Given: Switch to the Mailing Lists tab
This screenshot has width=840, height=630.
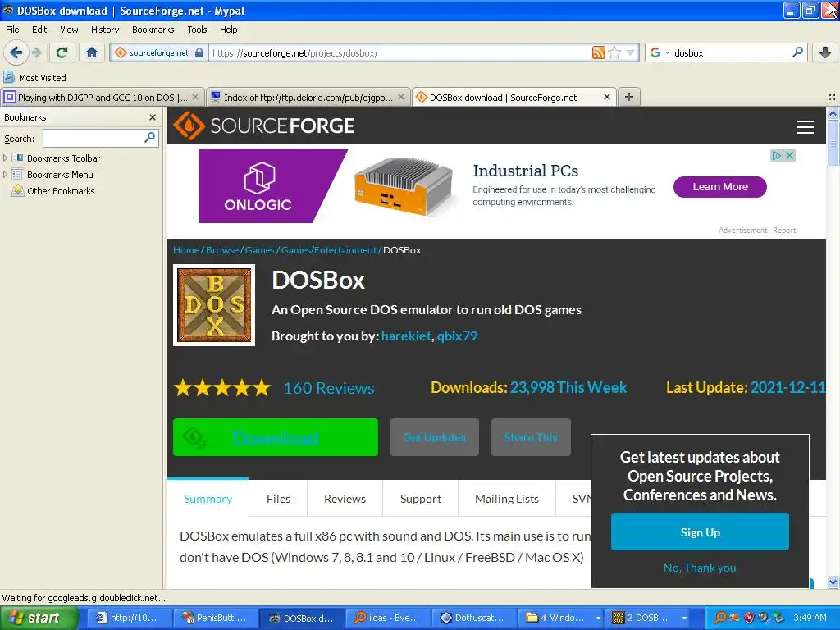Looking at the screenshot, I should [507, 499].
